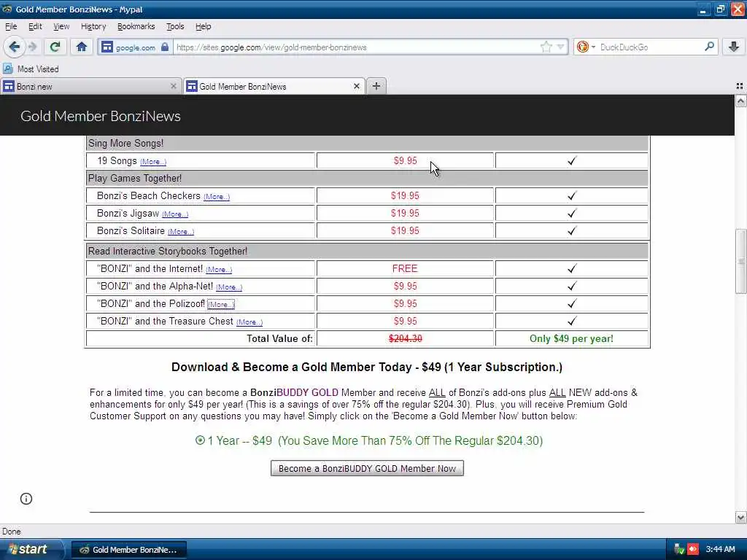Image resolution: width=747 pixels, height=560 pixels.
Task: Bookmark this page with the star icon
Action: click(x=546, y=47)
